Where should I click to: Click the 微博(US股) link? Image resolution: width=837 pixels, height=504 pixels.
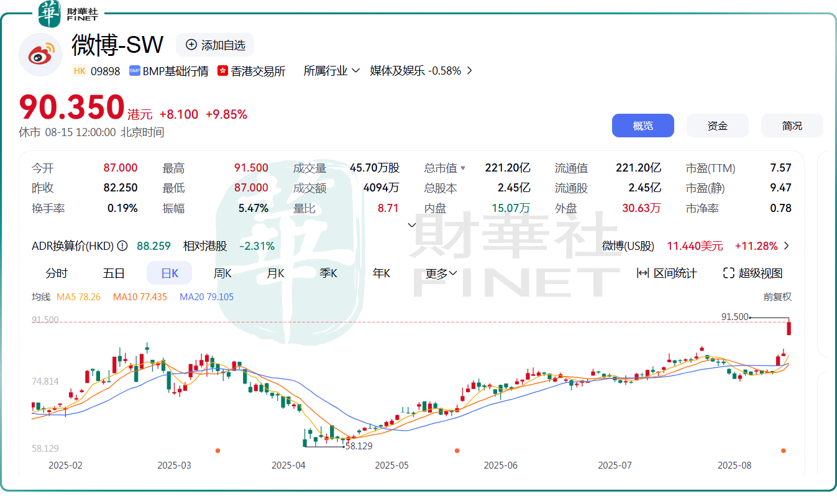tap(628, 246)
